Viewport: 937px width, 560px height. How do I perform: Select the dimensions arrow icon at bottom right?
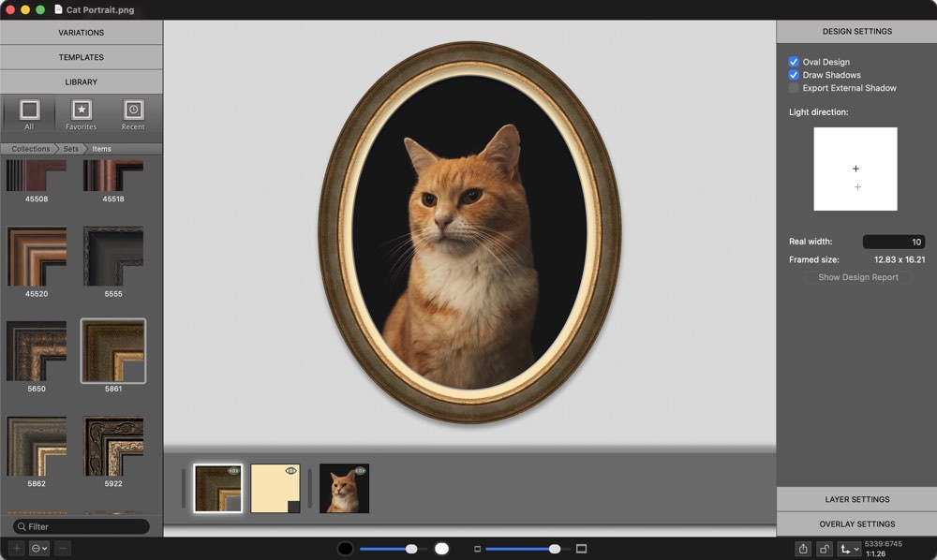pos(848,548)
